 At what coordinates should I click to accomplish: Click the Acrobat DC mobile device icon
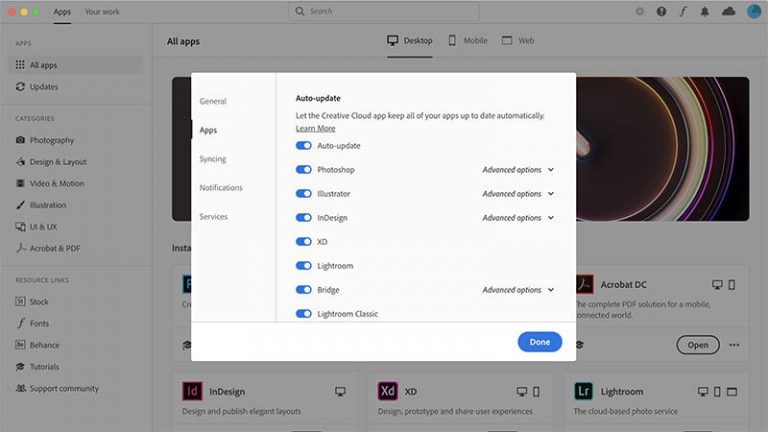click(x=731, y=285)
